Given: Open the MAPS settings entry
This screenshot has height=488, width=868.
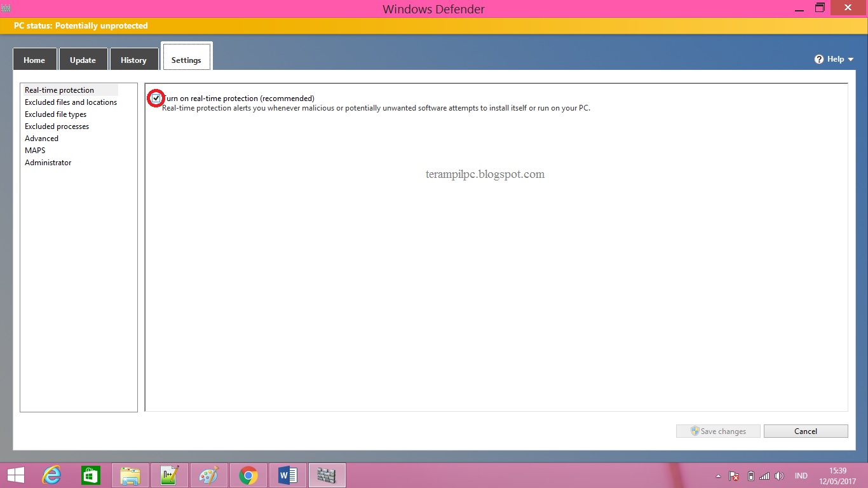Looking at the screenshot, I should coord(36,151).
